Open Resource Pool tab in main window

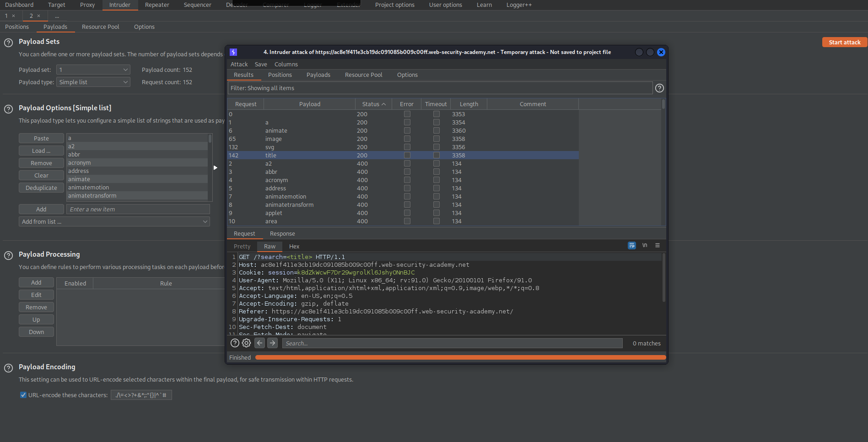coord(100,27)
